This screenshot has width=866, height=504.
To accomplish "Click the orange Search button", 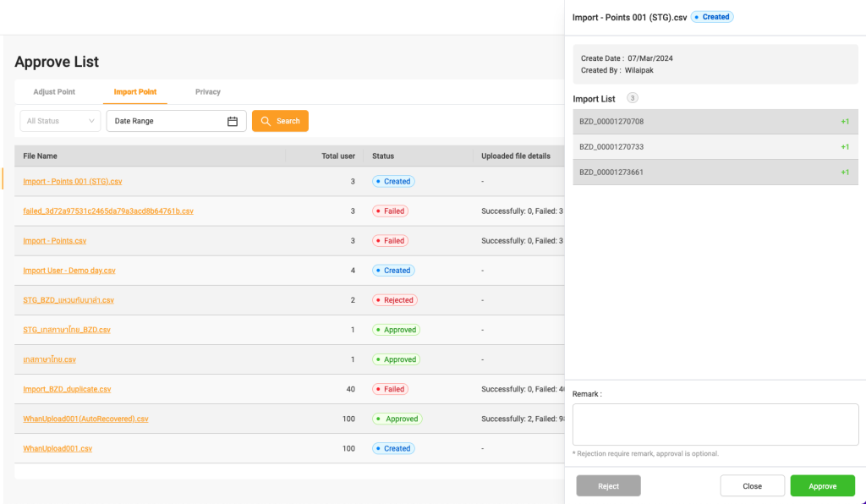I will [280, 121].
